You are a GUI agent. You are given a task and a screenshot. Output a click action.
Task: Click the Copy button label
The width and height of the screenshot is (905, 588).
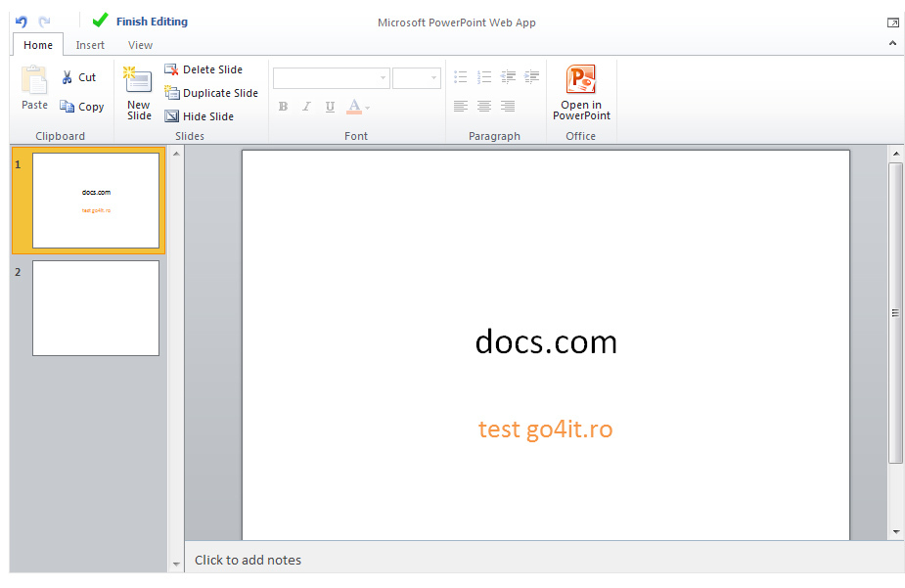[x=91, y=107]
